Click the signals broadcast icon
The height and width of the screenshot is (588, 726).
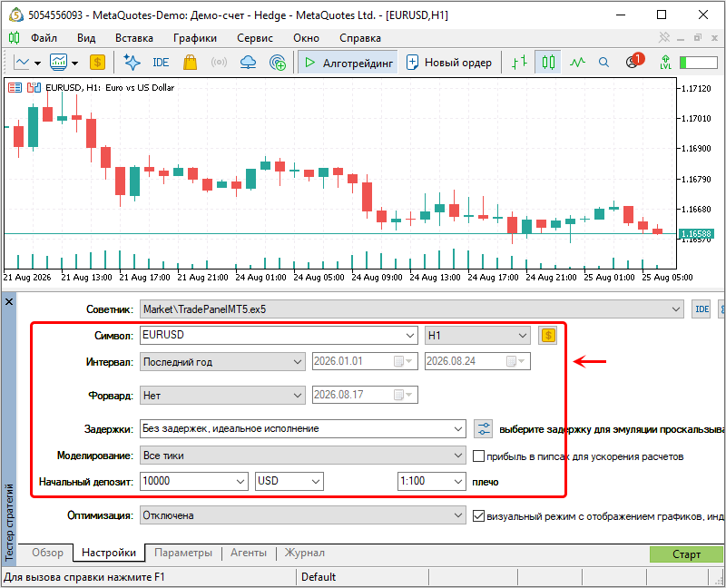click(x=219, y=62)
